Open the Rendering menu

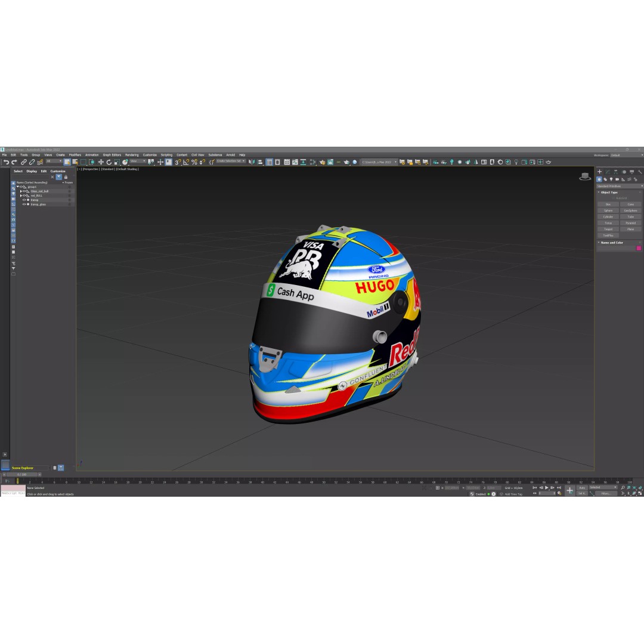pos(132,155)
